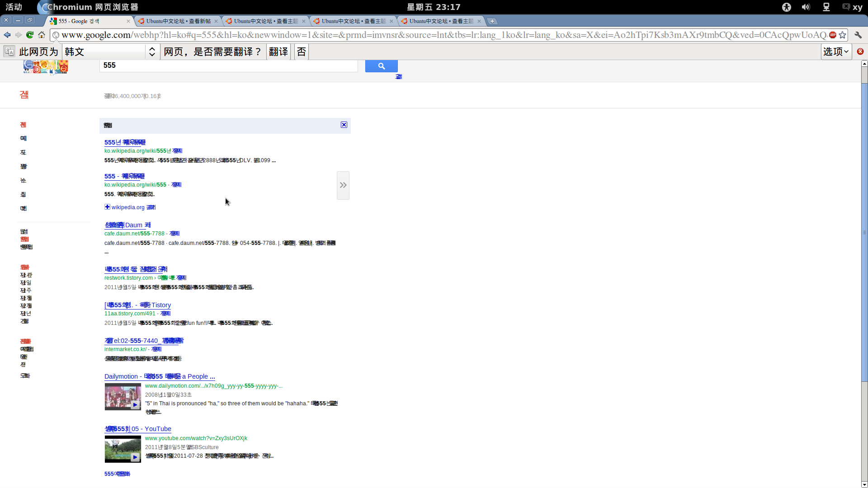
Task: Open the volume control in top panel
Action: (x=806, y=7)
